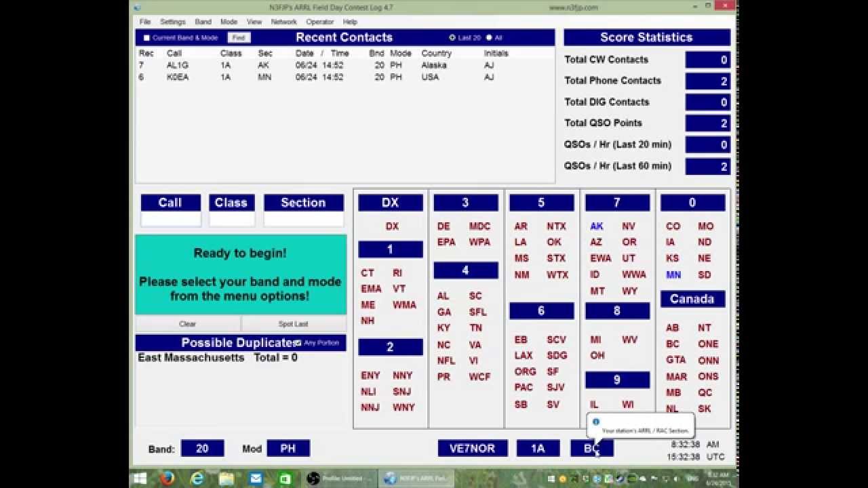Click the Total Phone Contacts value

(708, 81)
